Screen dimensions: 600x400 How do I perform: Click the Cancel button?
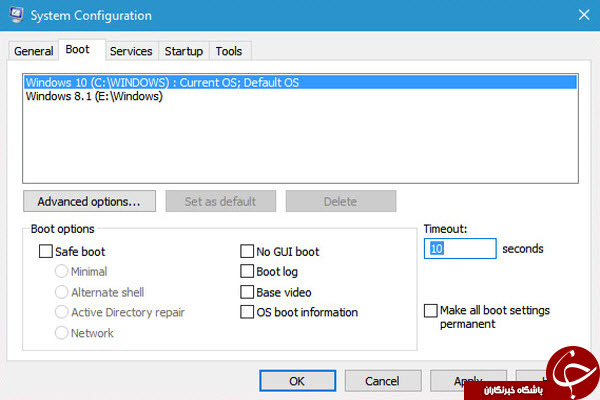point(383,381)
